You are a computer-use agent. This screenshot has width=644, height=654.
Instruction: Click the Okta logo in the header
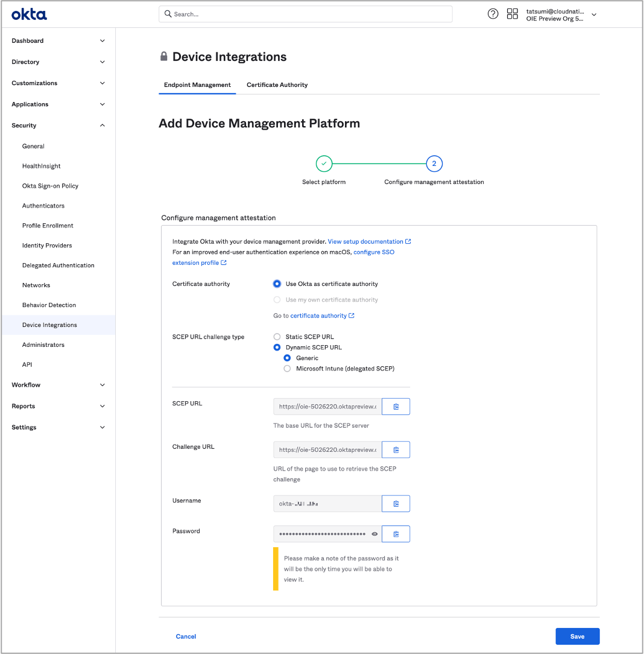[29, 13]
